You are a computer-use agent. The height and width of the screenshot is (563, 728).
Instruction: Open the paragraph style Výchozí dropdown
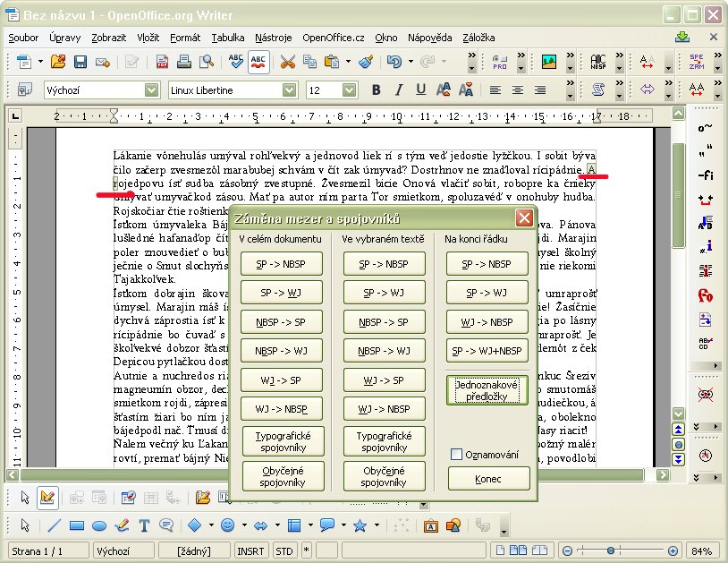point(151,90)
